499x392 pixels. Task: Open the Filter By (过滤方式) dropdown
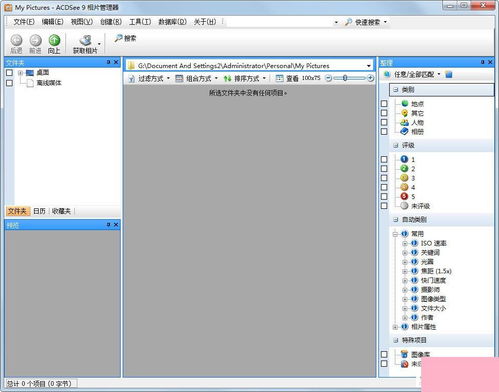[x=150, y=78]
